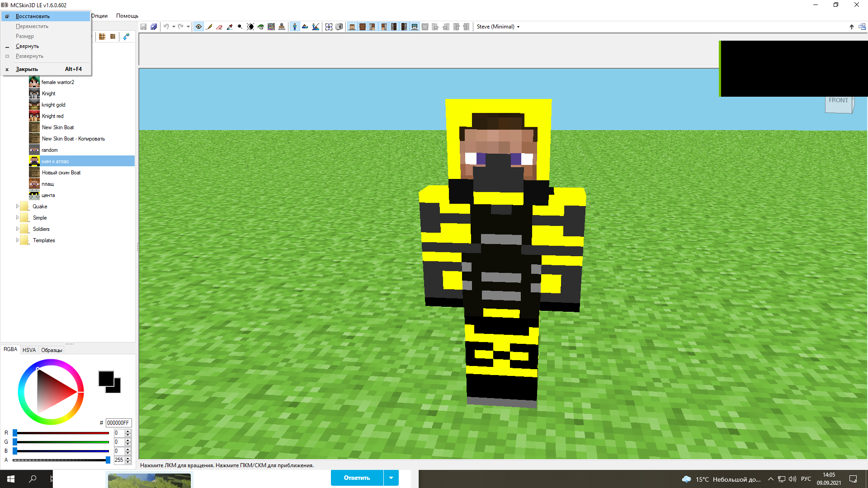Viewport: 868px width, 488px height.
Task: Expand the Templates folder
Action: click(18, 240)
